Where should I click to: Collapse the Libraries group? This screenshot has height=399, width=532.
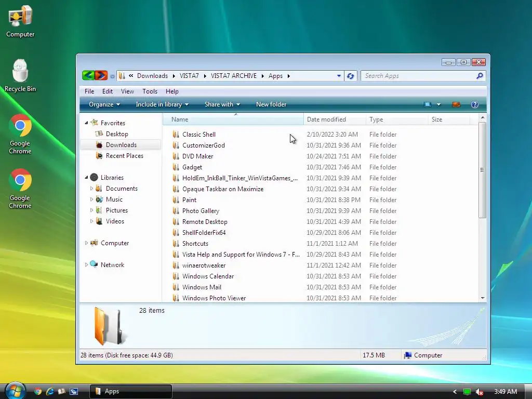pos(86,178)
